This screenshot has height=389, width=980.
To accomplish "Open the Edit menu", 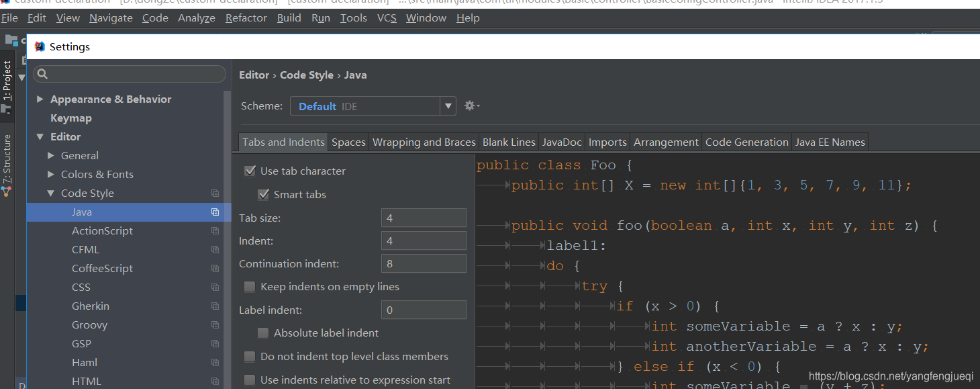I will [37, 18].
